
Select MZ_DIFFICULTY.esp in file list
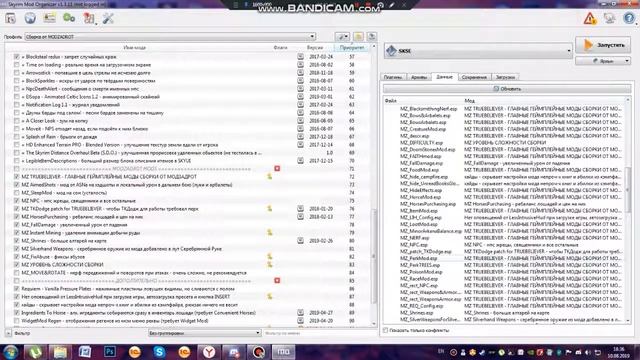421,143
